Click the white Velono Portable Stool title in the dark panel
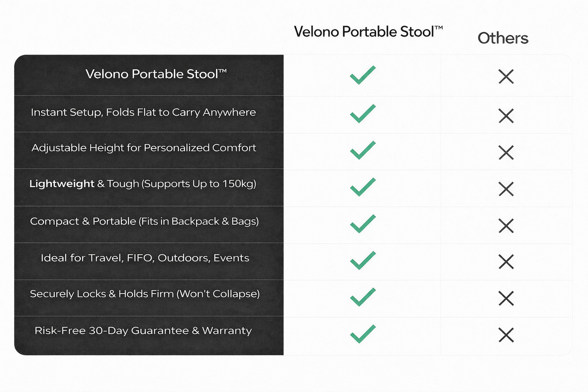The image size is (588, 392). point(156,74)
